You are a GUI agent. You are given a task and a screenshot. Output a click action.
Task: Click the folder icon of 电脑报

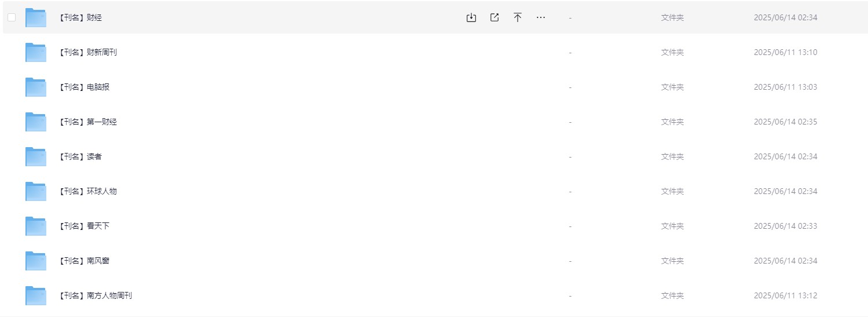point(36,87)
